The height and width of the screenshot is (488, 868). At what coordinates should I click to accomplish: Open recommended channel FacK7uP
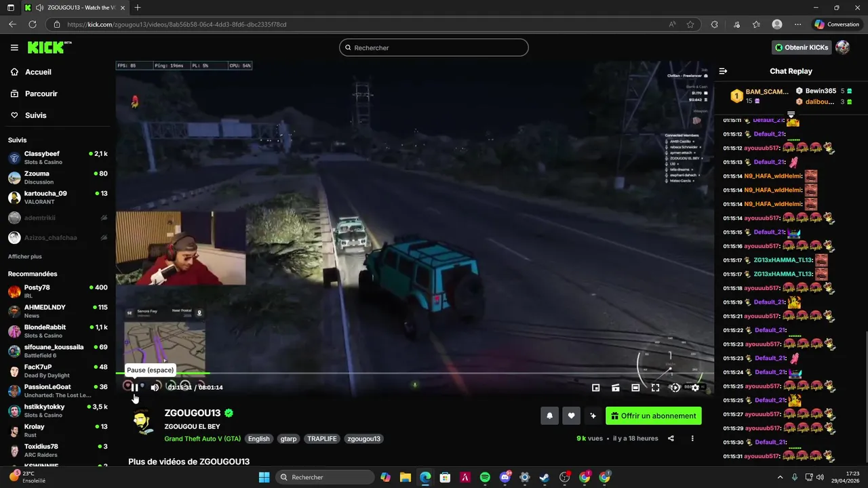58,371
